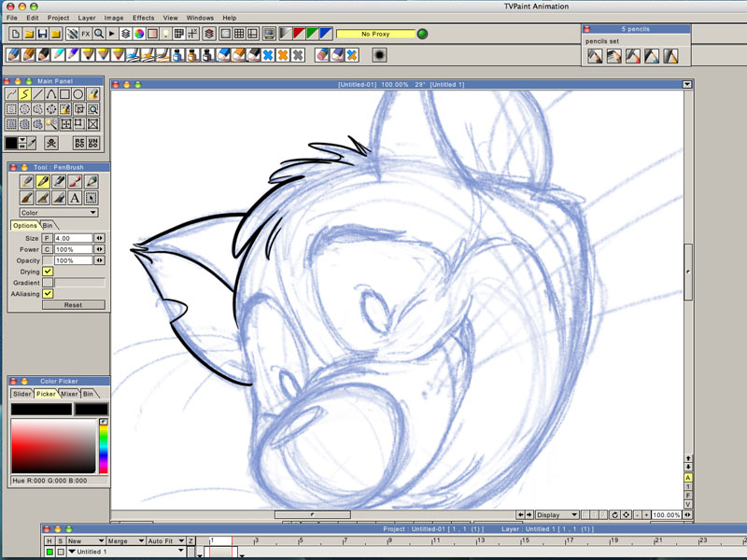Viewport: 747px width, 560px height.
Task: Open the File menu
Action: tap(12, 18)
